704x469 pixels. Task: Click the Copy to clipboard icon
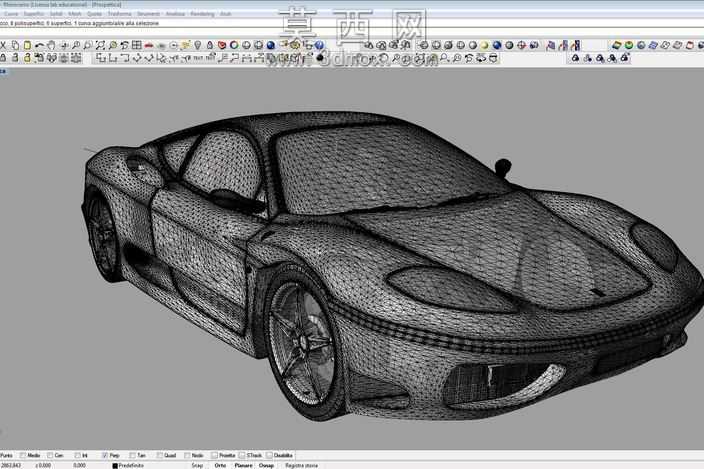pyautogui.click(x=15, y=45)
